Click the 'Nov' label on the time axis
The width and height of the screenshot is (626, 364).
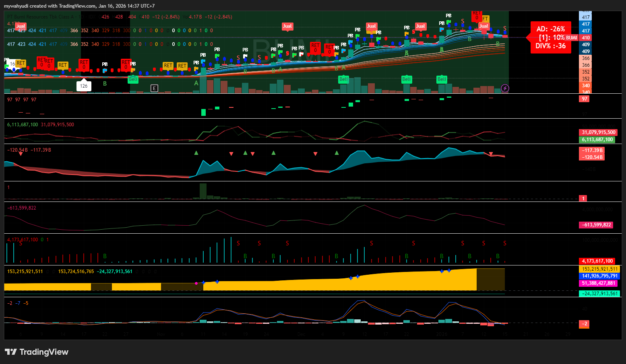coord(161,334)
